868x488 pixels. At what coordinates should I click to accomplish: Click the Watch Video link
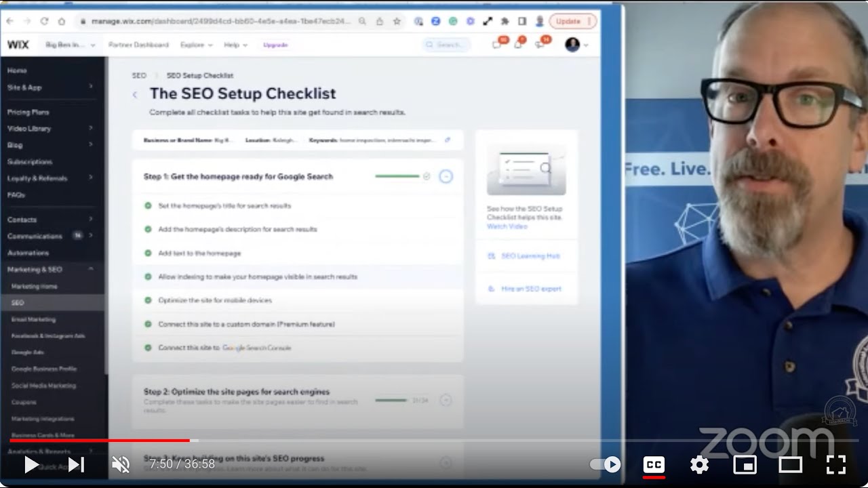tap(507, 226)
